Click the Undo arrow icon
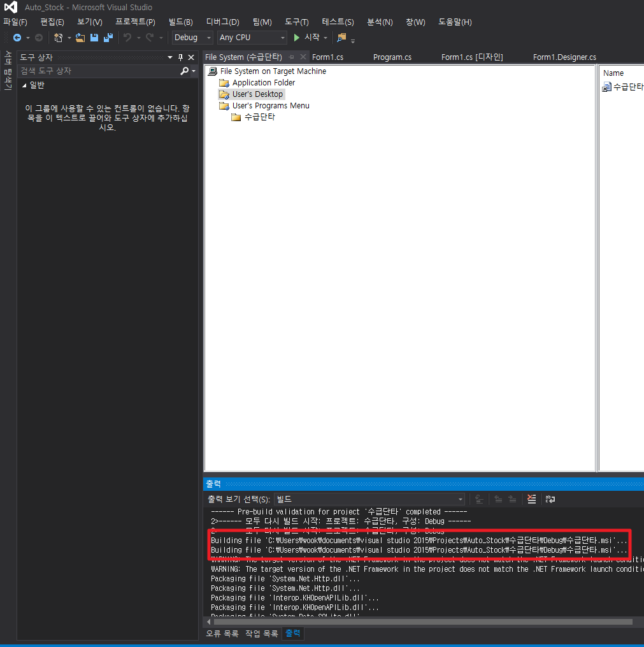This screenshot has width=644, height=647. [127, 38]
